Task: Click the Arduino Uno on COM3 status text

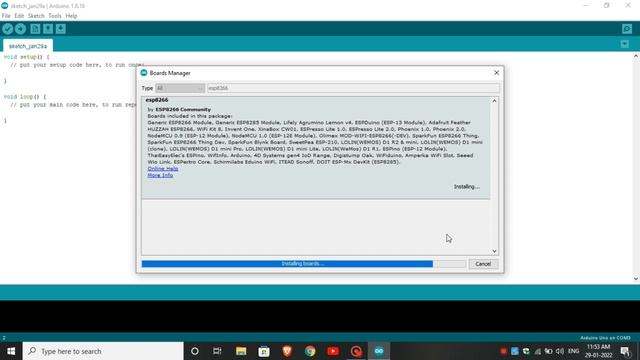Action: pyautogui.click(x=605, y=338)
